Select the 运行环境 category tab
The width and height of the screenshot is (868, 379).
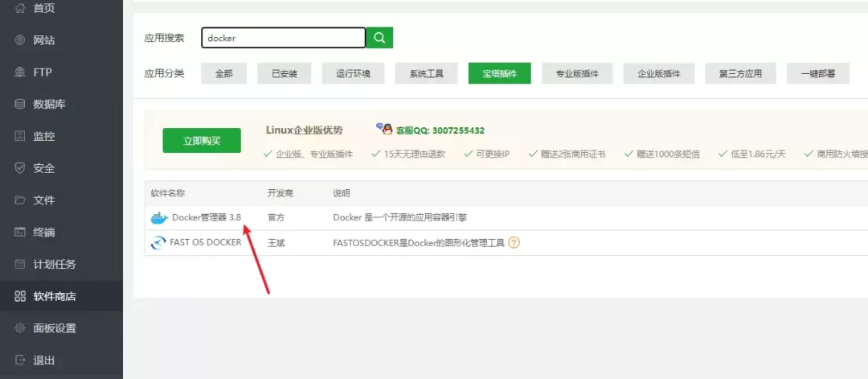pyautogui.click(x=353, y=73)
